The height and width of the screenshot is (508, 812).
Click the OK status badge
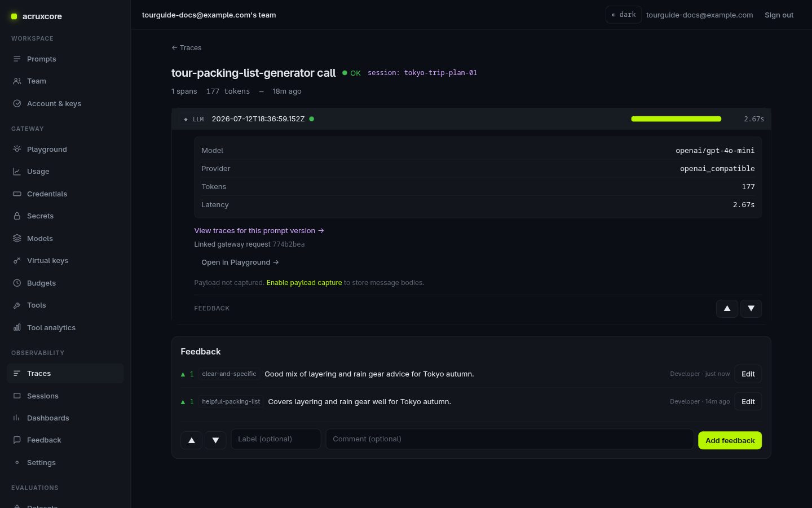351,73
